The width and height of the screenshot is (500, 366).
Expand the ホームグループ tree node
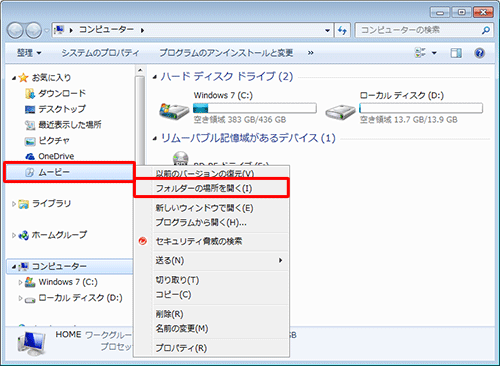14,235
